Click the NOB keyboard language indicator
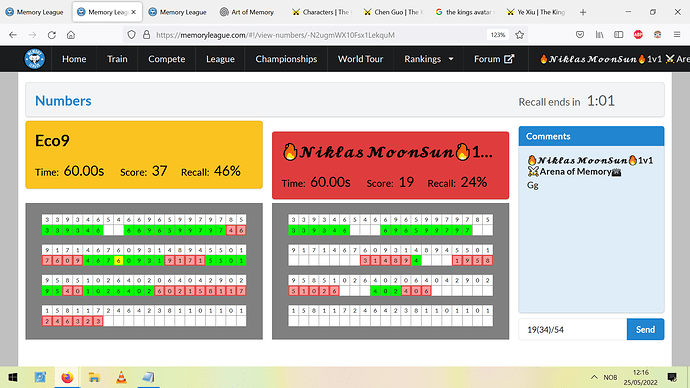The height and width of the screenshot is (388, 690). [x=610, y=377]
